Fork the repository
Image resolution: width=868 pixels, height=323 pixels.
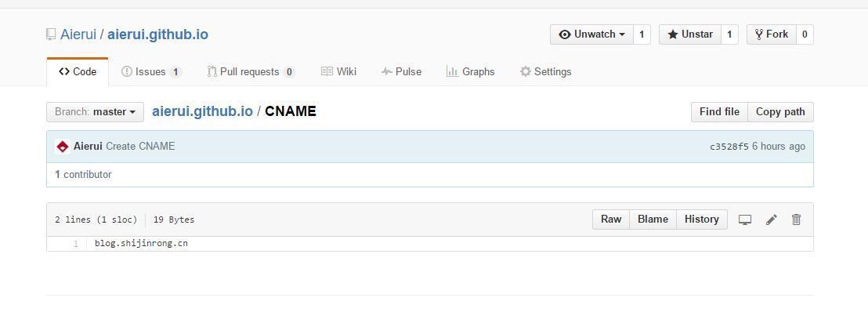pyautogui.click(x=771, y=34)
